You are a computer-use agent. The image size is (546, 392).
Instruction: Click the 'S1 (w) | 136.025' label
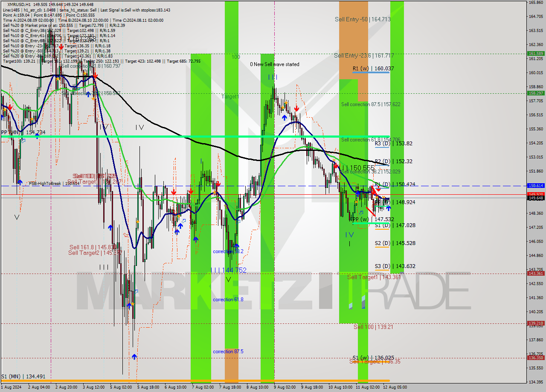pyautogui.click(x=373, y=357)
